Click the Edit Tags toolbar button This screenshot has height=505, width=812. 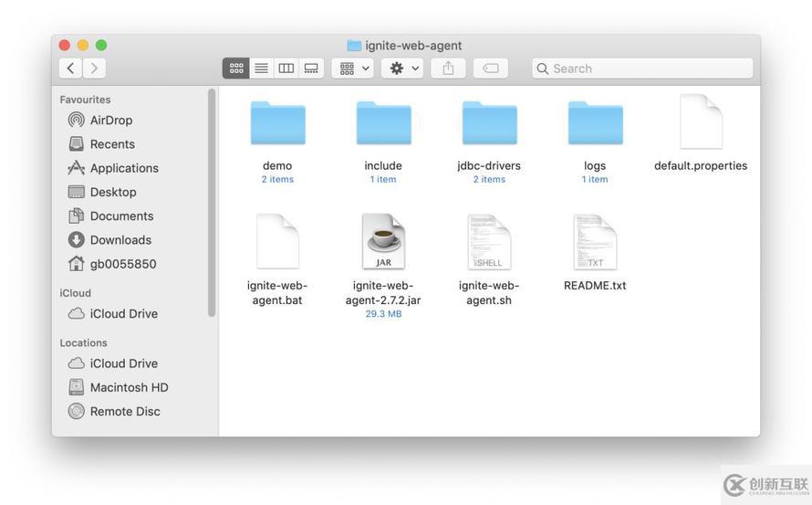[490, 68]
